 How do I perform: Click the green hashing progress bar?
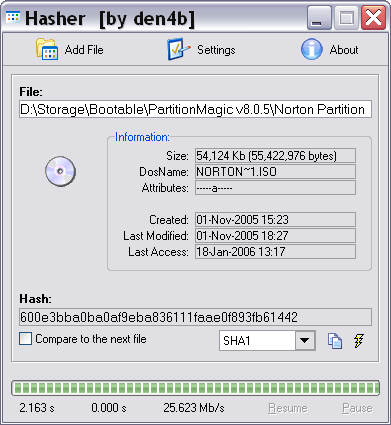pyautogui.click(x=196, y=388)
